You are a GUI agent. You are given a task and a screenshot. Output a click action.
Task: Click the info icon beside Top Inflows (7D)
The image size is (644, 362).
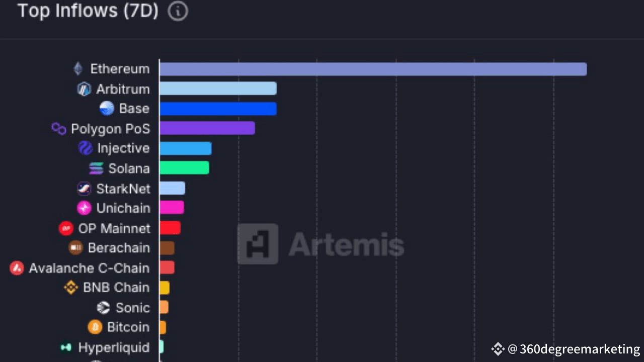click(178, 11)
